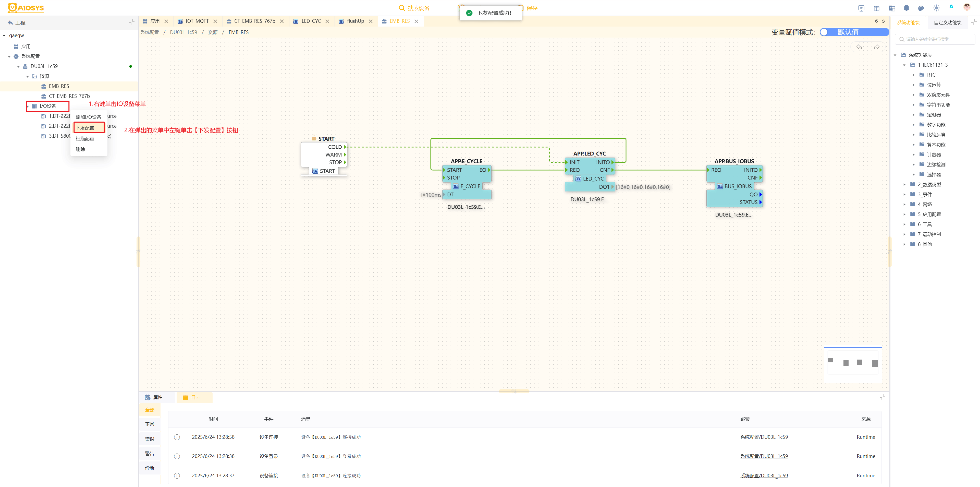Image resolution: width=980 pixels, height=487 pixels.
Task: Choose 添加I/O设备 from context menu
Action: (x=89, y=117)
